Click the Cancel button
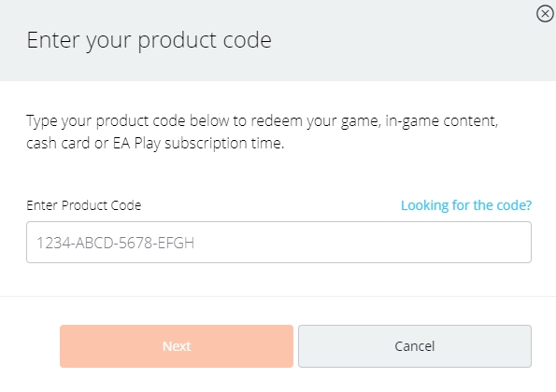The height and width of the screenshot is (392, 556). pyautogui.click(x=415, y=346)
